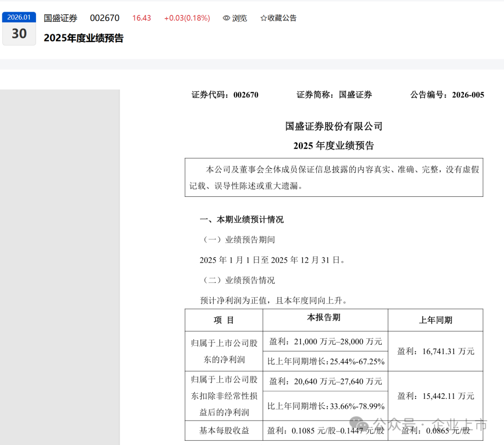
Task: Click the star icon for 收藏公告
Action: [x=264, y=18]
